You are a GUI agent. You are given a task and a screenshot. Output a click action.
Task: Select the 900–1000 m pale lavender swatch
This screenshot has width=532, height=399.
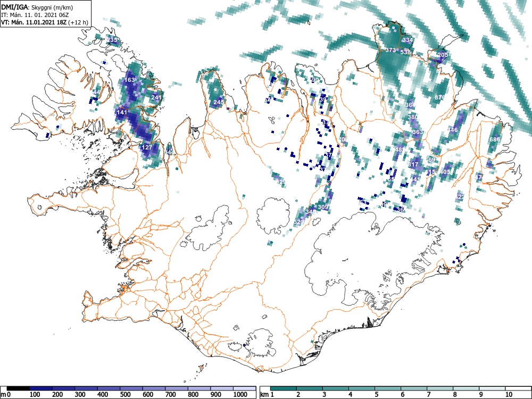tap(222, 388)
